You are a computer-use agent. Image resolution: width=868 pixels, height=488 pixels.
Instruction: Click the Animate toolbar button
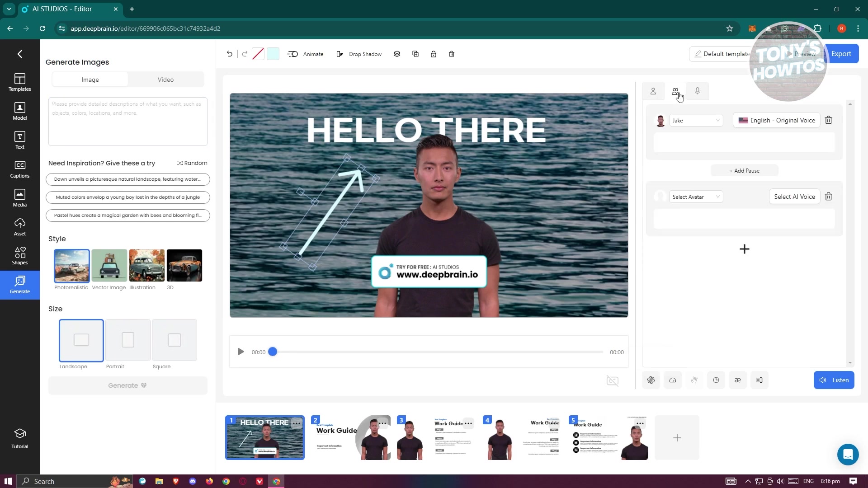coord(306,54)
